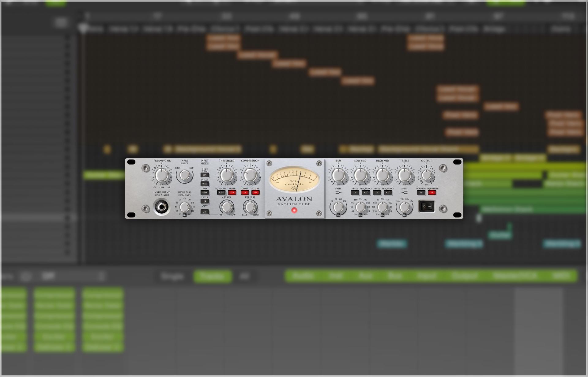Image resolution: width=588 pixels, height=377 pixels.
Task: Adjust the Output level knob
Action: click(x=426, y=175)
